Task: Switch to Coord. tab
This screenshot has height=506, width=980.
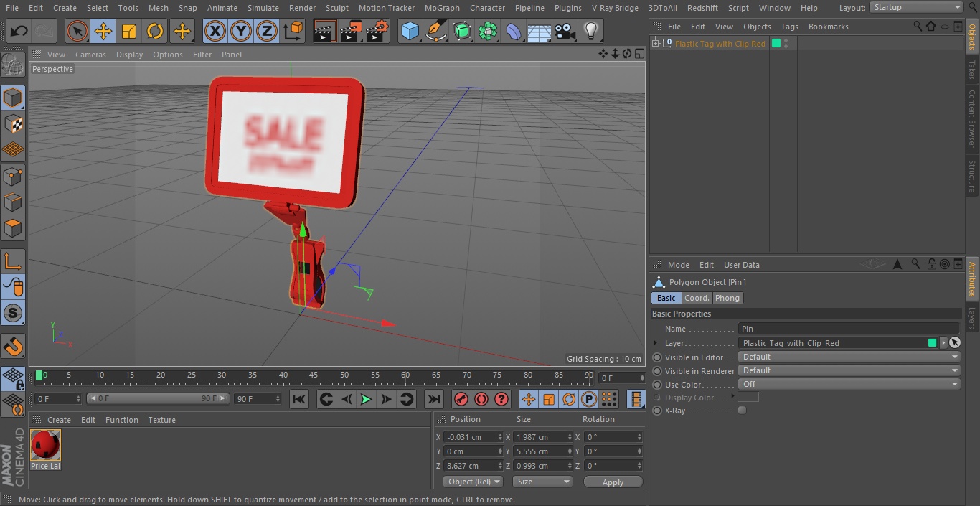Action: pyautogui.click(x=696, y=298)
